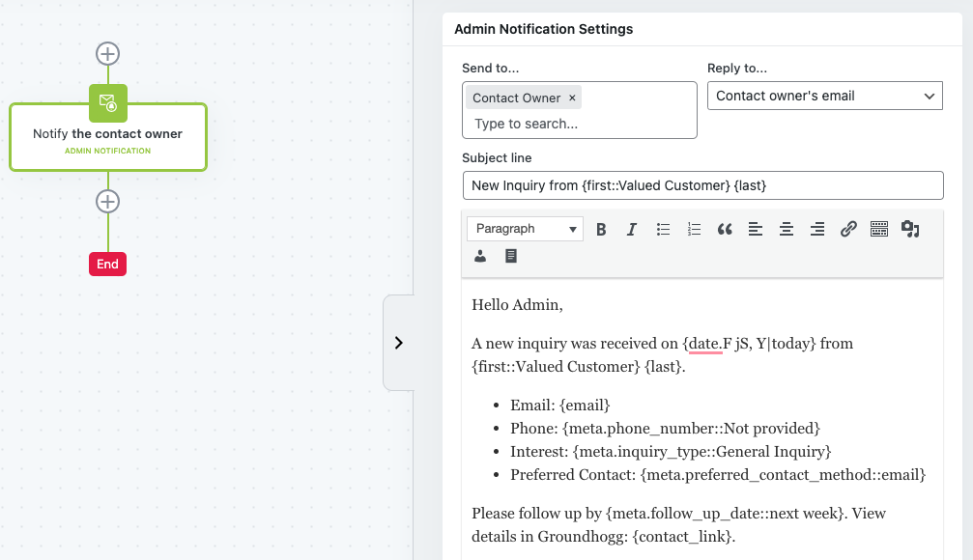Toggle the toolbar keyboard icon

(x=879, y=230)
